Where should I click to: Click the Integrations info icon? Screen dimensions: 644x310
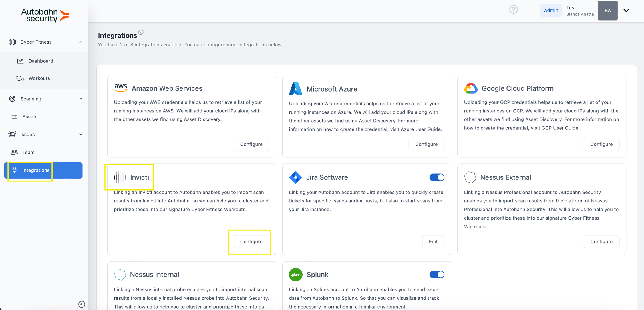point(141,32)
